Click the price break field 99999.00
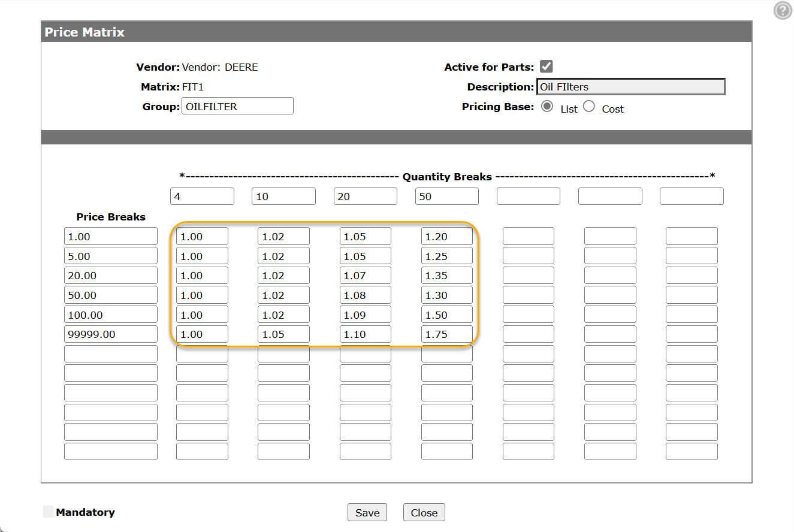This screenshot has height=532, width=794. 111,334
